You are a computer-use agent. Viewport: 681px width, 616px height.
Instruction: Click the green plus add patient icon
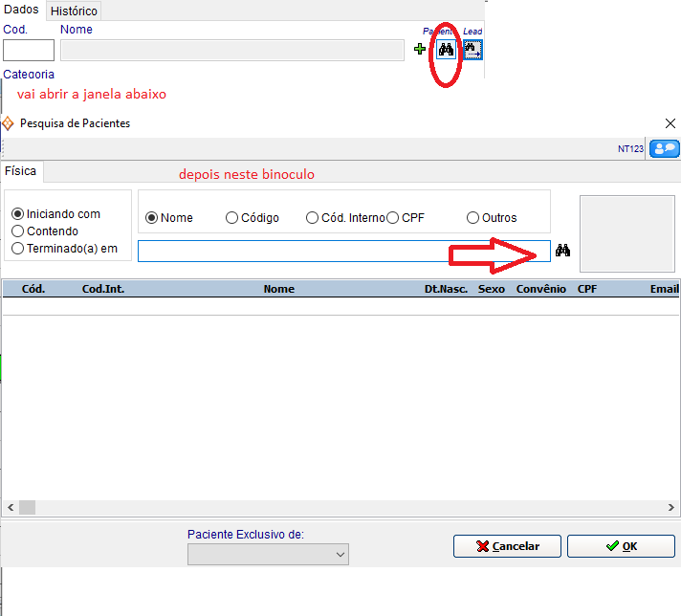pos(420,50)
